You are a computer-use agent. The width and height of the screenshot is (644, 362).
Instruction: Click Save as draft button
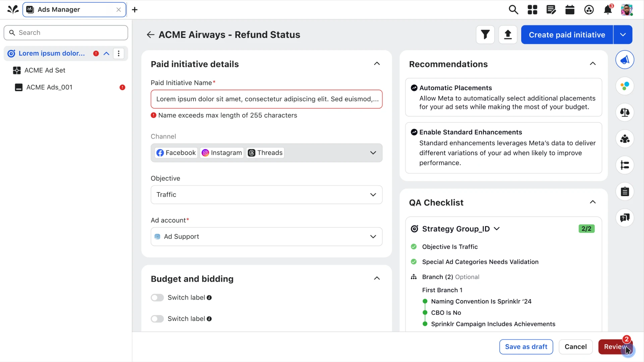coord(526,347)
